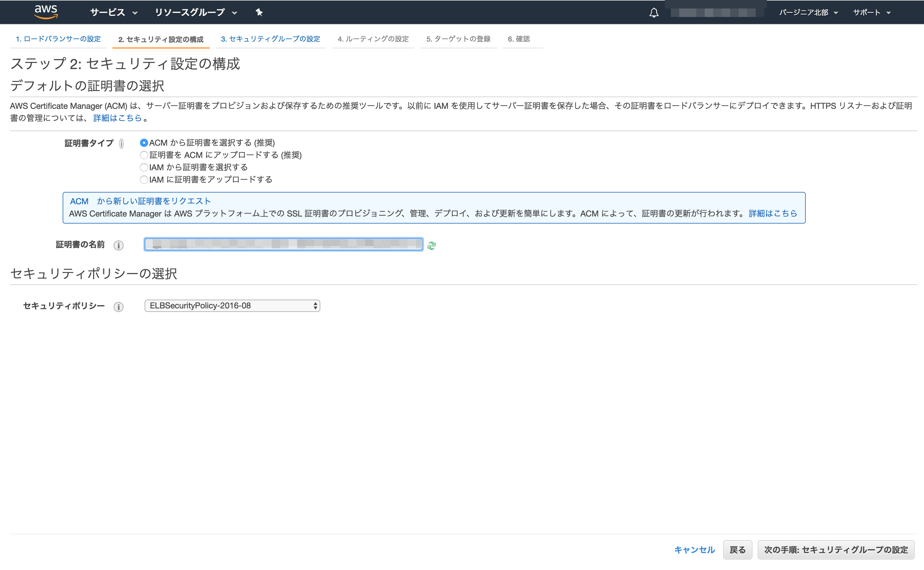This screenshot has height=570, width=924.
Task: Click the pin shortcut icon in navbar
Action: click(259, 13)
